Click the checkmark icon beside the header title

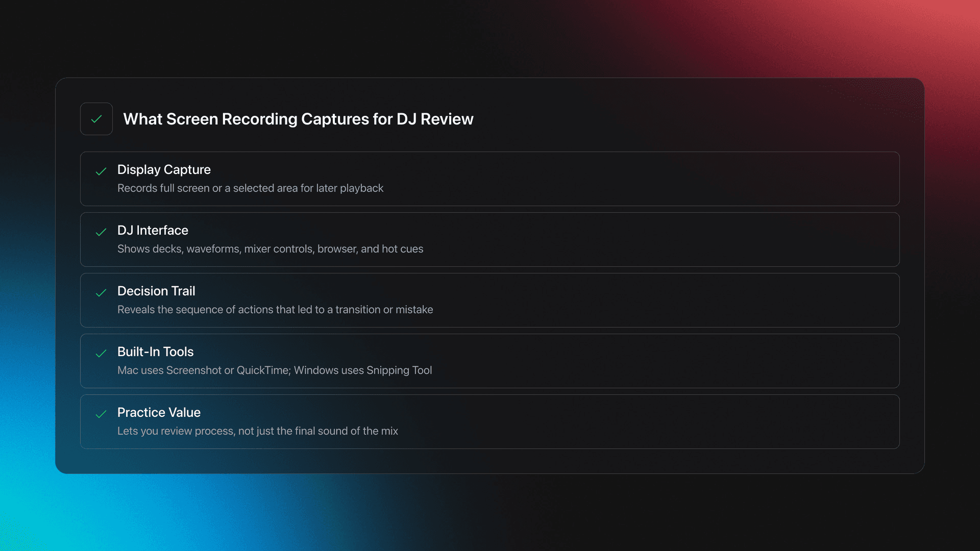(96, 119)
